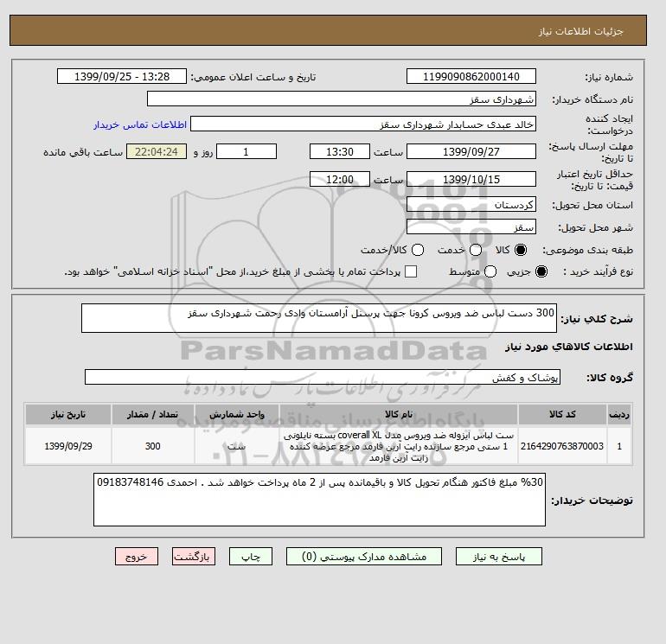Select the کالا/خدمت radio button

click(418, 250)
